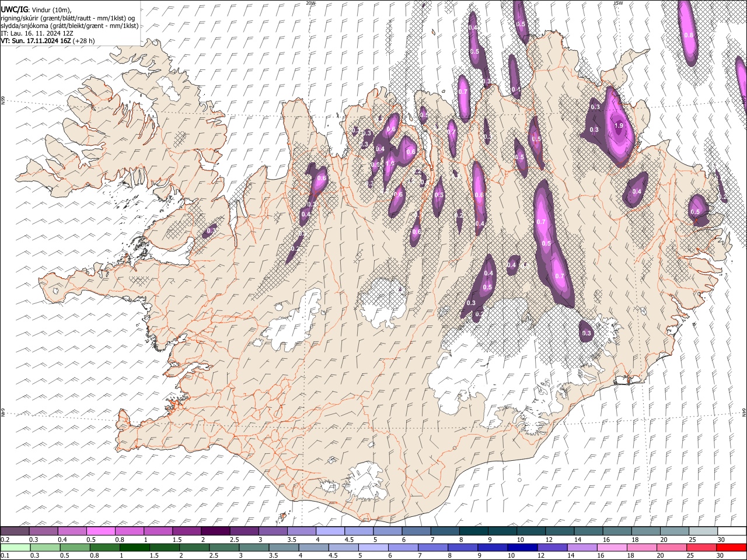747x560 pixels.
Task: Click the bright red 30 rain legend swatch
Action: [x=731, y=547]
